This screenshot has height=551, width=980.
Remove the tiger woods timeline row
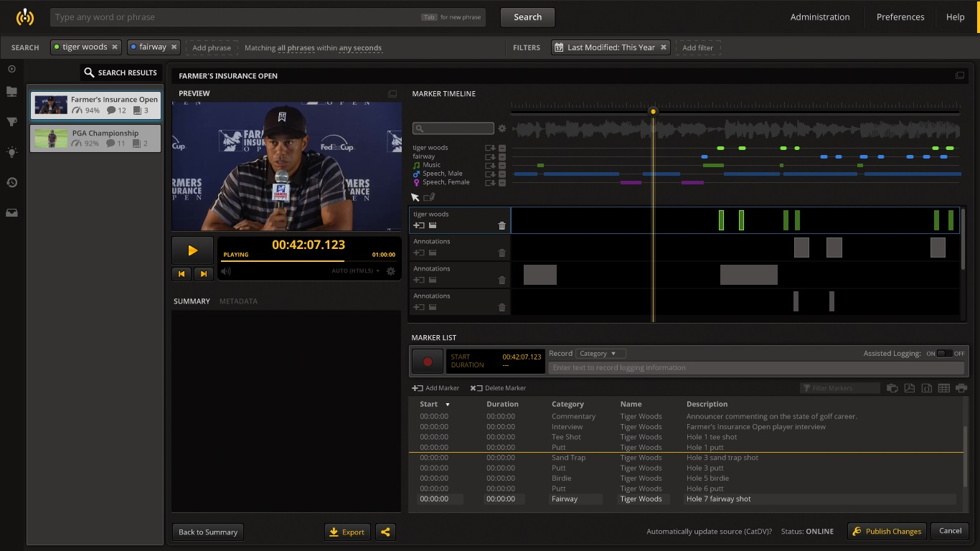pos(502,148)
